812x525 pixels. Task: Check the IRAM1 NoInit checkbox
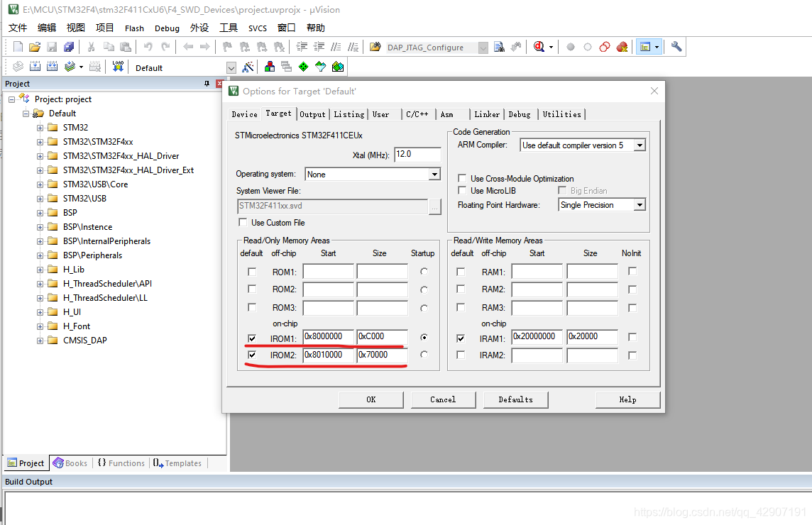(632, 337)
